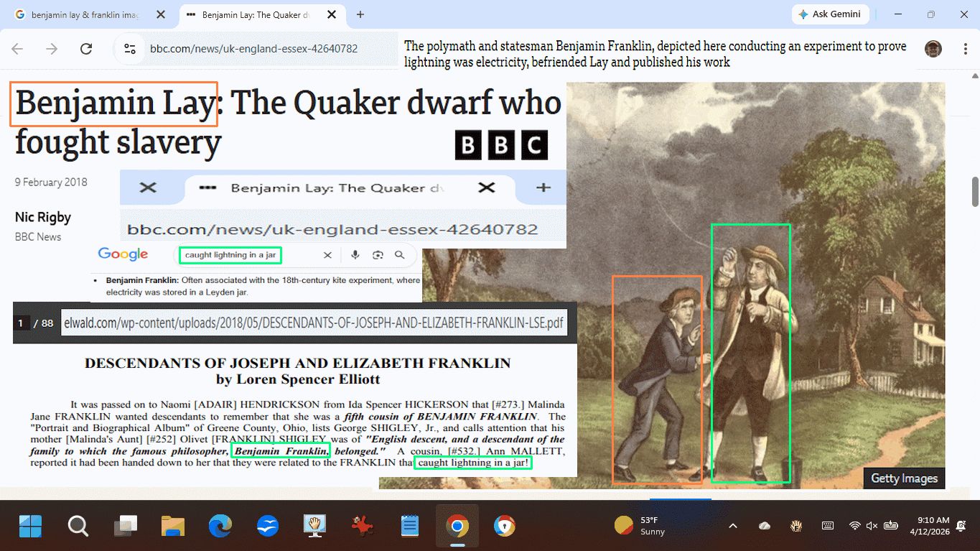
Task: Close the "Benjamin Lay: The Quaker" tab
Action: click(x=331, y=14)
